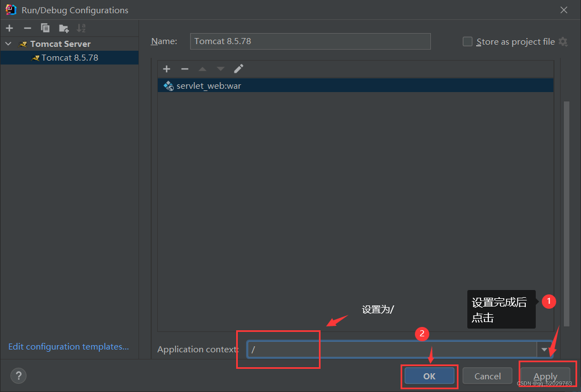Move the artifact up in list

tap(202, 69)
